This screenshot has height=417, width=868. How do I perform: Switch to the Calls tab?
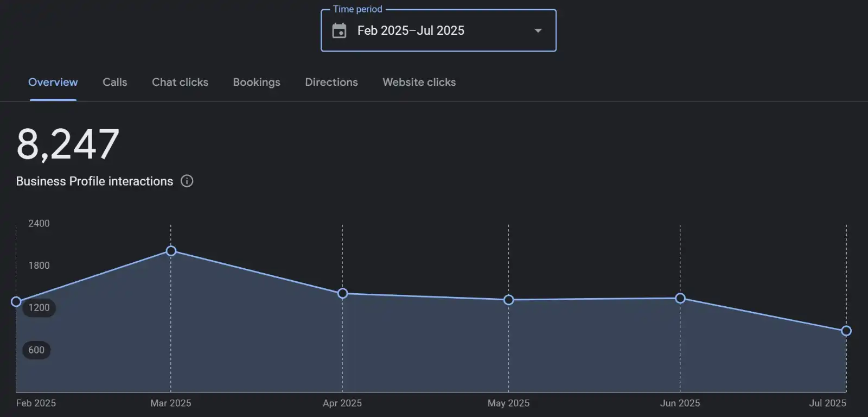[114, 82]
